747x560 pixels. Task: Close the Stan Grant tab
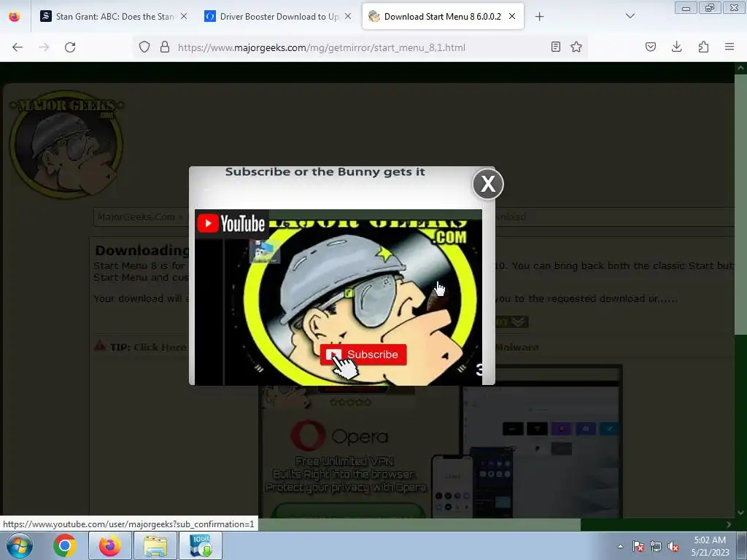click(184, 16)
